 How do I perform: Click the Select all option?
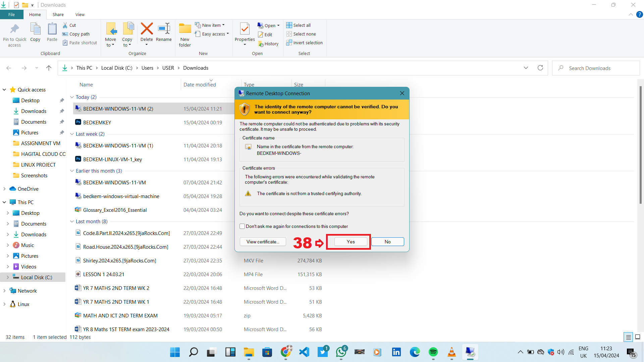tap(302, 25)
